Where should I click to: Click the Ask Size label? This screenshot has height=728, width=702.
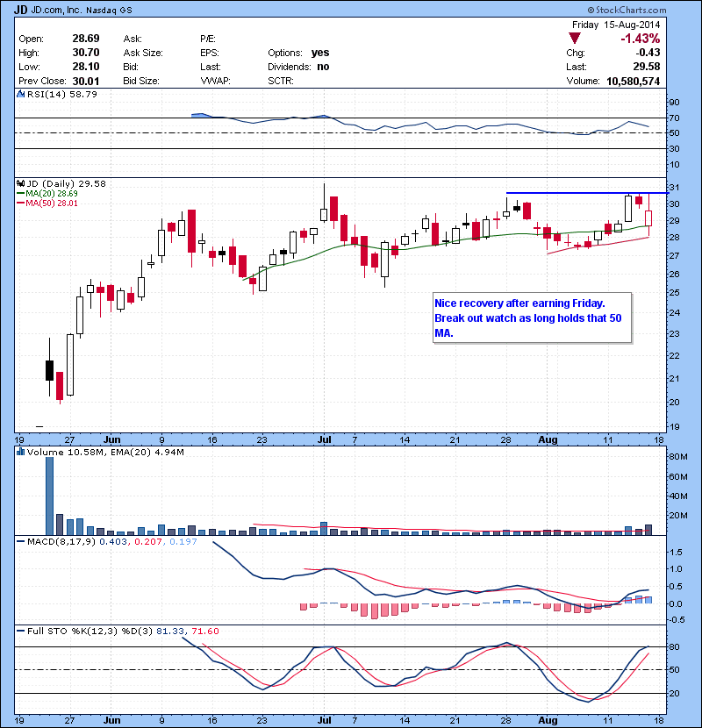coord(143,53)
